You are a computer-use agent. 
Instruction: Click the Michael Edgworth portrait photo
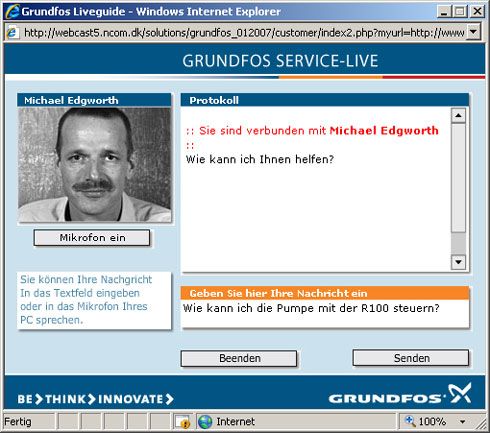(x=95, y=164)
